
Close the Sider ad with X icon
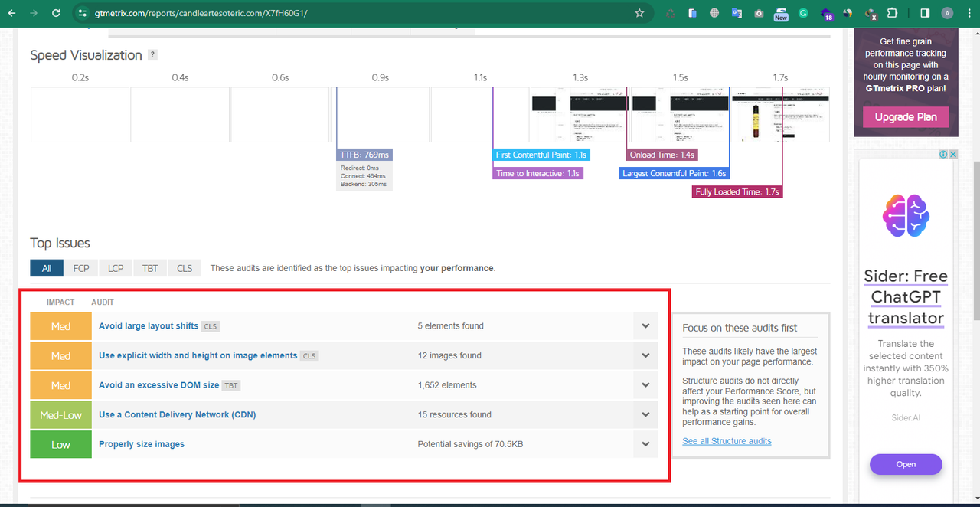click(x=953, y=154)
